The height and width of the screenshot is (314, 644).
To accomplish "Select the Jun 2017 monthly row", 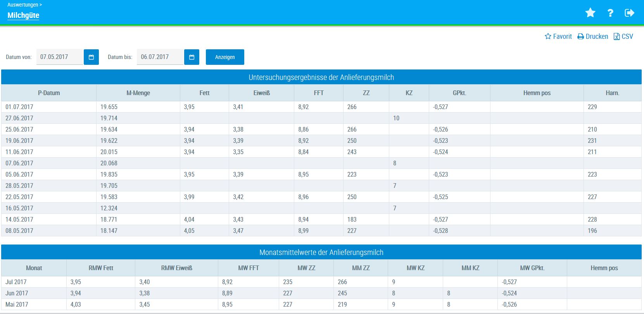I will [x=17, y=293].
